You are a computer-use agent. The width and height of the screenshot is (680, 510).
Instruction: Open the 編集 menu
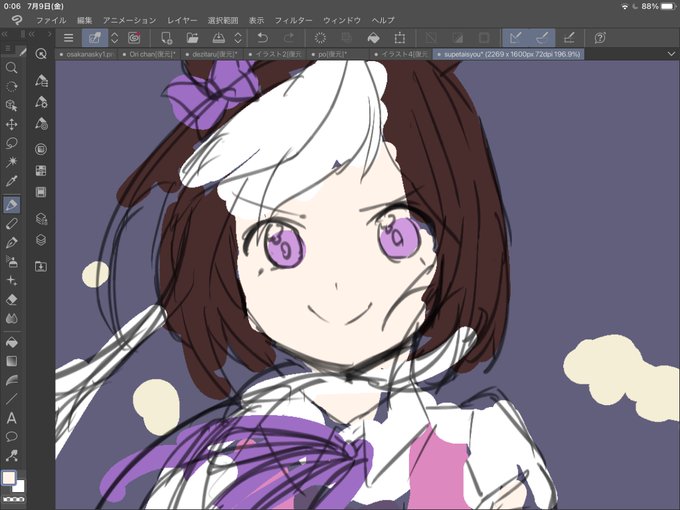pyautogui.click(x=85, y=20)
